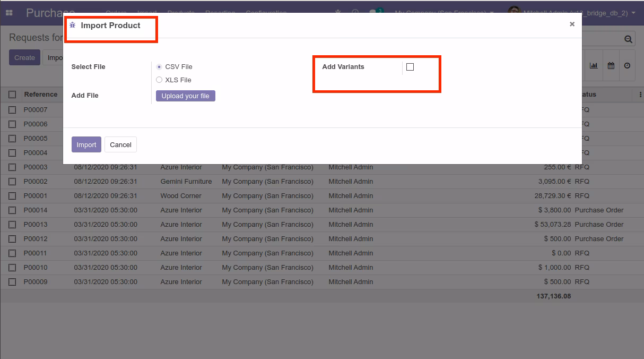Tick the checkbox for row P00001
Screen dimensions: 644x359
12,196
